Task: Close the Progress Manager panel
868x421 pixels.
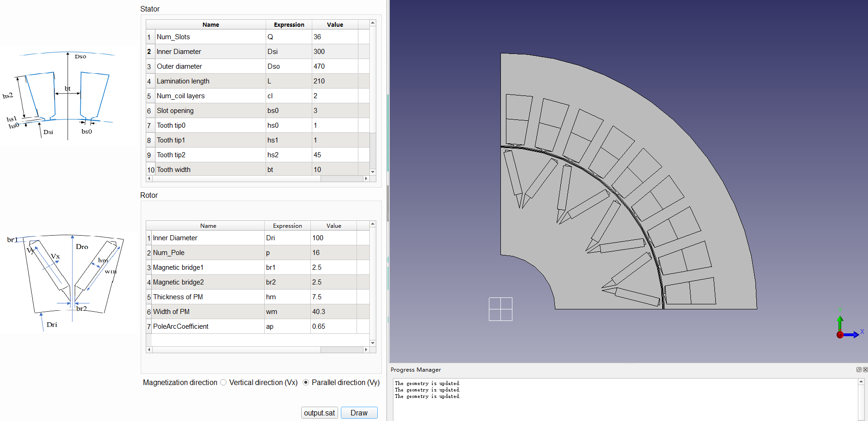Action: [x=865, y=370]
